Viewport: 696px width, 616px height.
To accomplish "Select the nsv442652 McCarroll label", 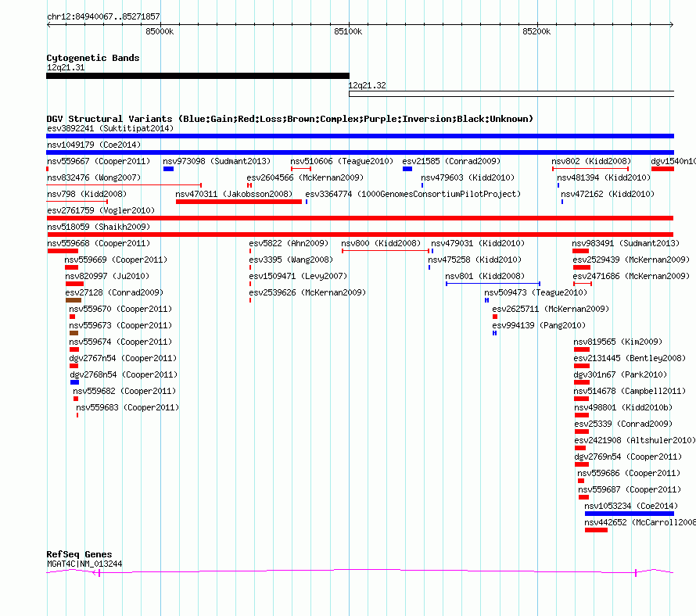I will point(640,522).
